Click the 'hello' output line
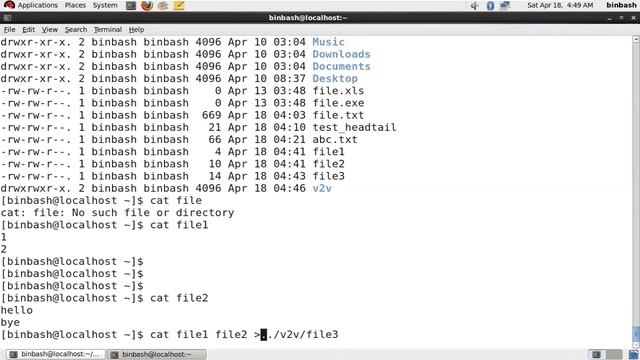This screenshot has width=640, height=360. (x=17, y=310)
